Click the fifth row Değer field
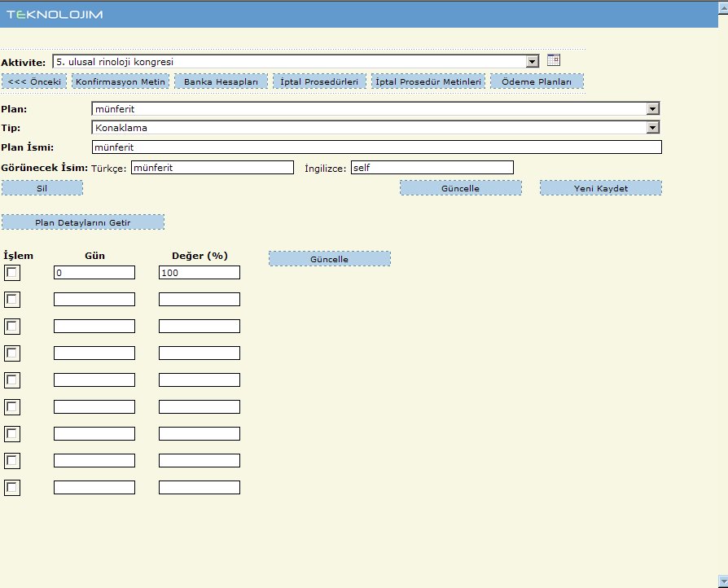This screenshot has height=588, width=728. (200, 380)
